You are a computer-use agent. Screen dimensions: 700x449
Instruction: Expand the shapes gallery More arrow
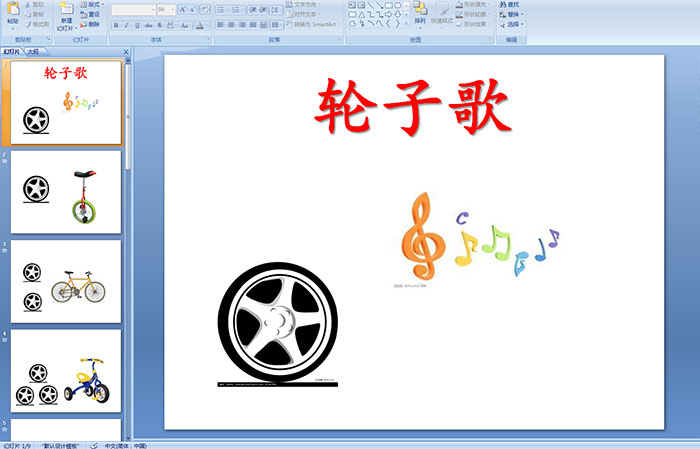pyautogui.click(x=406, y=23)
